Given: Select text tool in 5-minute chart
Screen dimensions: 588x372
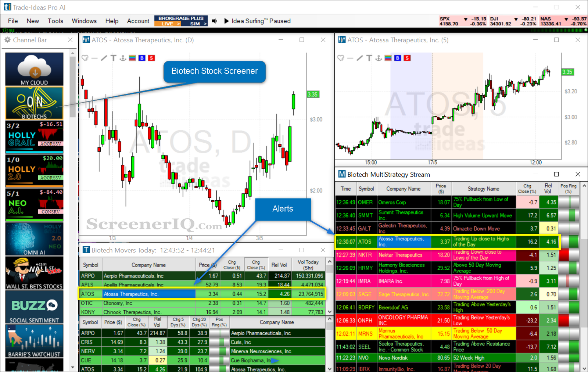Looking at the screenshot, I should coord(369,58).
